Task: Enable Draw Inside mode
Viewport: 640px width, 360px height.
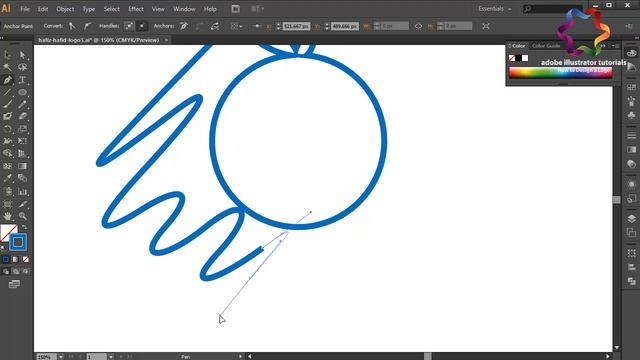Action: pyautogui.click(x=25, y=271)
